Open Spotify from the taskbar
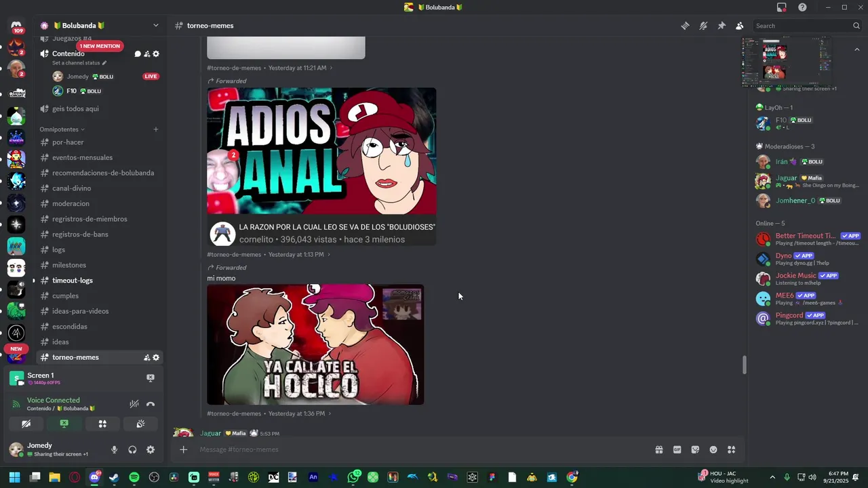The width and height of the screenshot is (868, 488). pyautogui.click(x=134, y=477)
